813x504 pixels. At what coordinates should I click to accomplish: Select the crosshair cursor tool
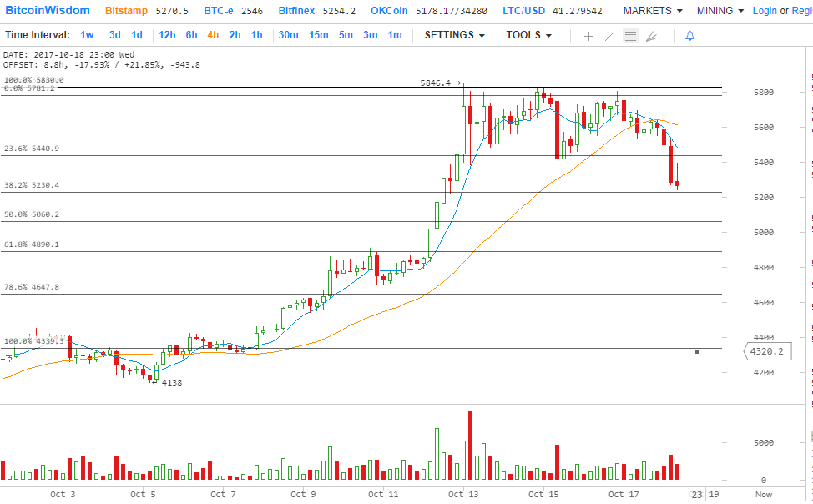tap(588, 36)
